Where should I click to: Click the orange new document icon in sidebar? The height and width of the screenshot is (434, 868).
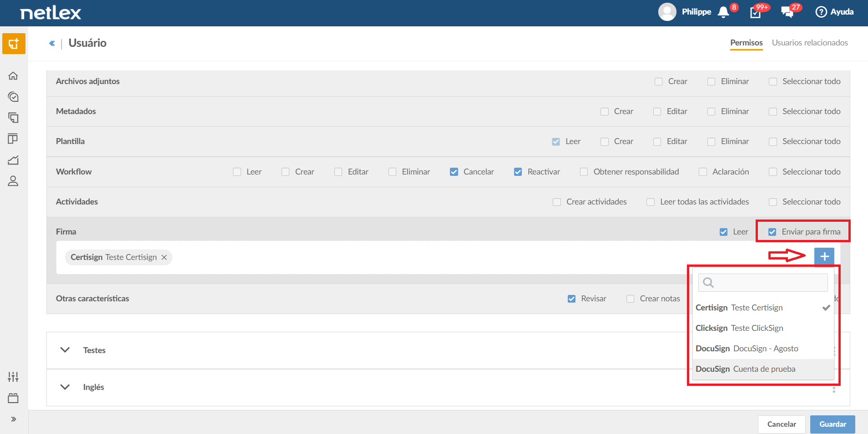click(x=14, y=44)
